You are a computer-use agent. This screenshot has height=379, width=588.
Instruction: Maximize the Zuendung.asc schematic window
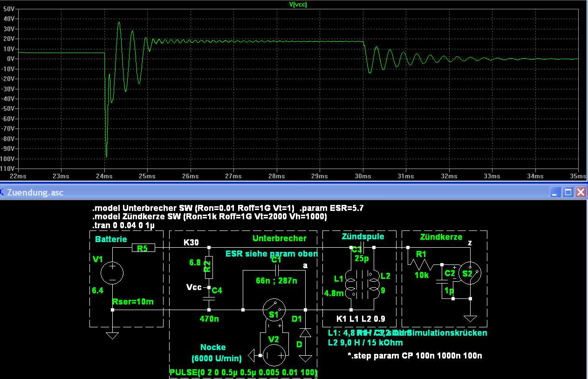(x=568, y=192)
